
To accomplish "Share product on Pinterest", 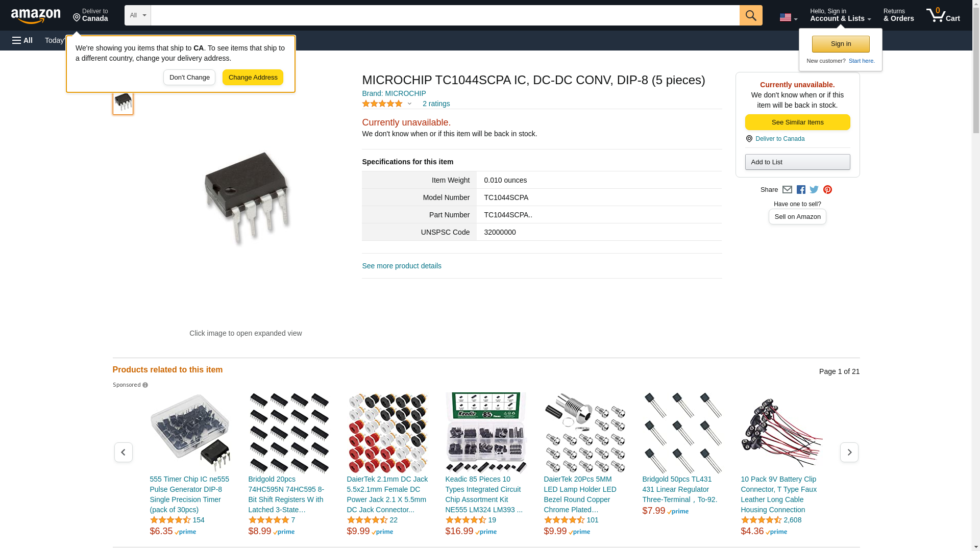I will (x=827, y=190).
